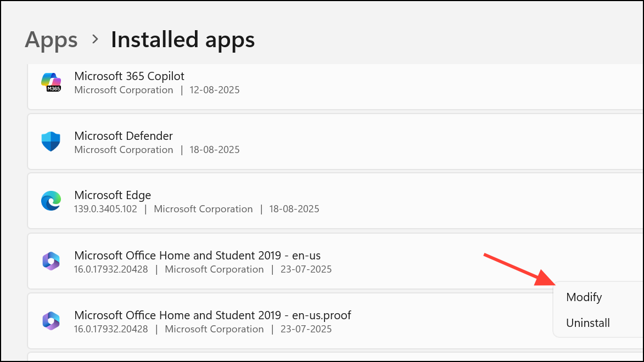Select the Microsoft Defender app name

(x=124, y=135)
